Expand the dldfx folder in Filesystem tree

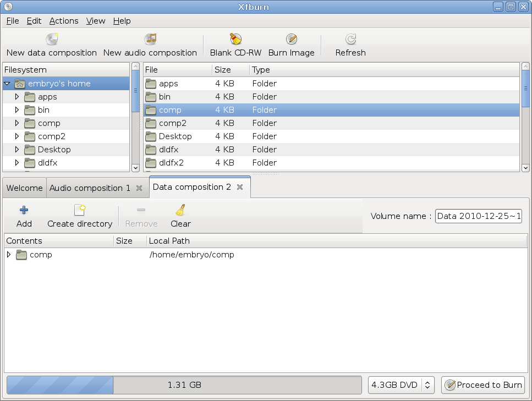(17, 163)
